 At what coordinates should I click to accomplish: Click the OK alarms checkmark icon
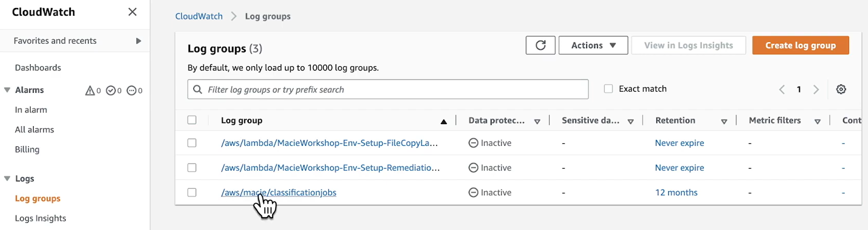coord(111,90)
